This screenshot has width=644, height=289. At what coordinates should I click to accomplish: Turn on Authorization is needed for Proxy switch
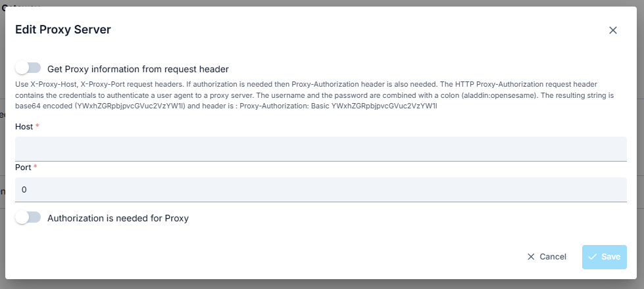click(28, 217)
